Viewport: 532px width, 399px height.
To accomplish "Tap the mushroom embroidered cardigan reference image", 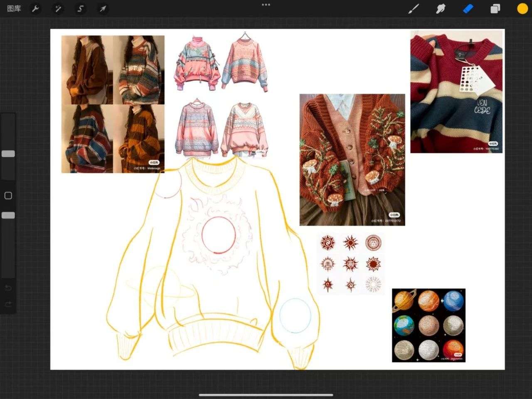I will [x=352, y=160].
